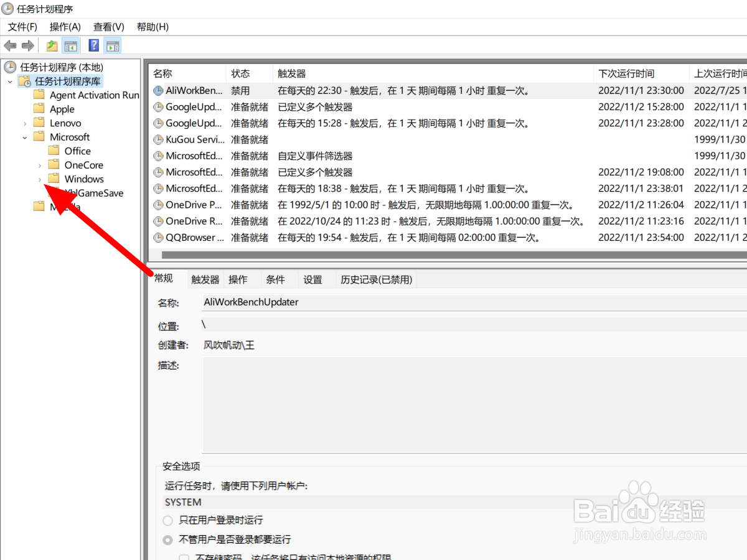Sort by the 状态 column header
The height and width of the screenshot is (560, 747).
tap(250, 73)
